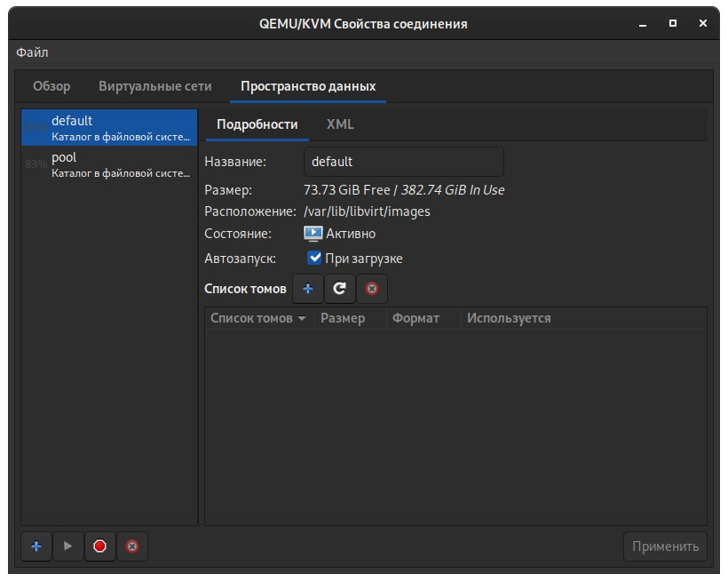
Task: Sort volumes by Размер column
Action: (x=351, y=318)
